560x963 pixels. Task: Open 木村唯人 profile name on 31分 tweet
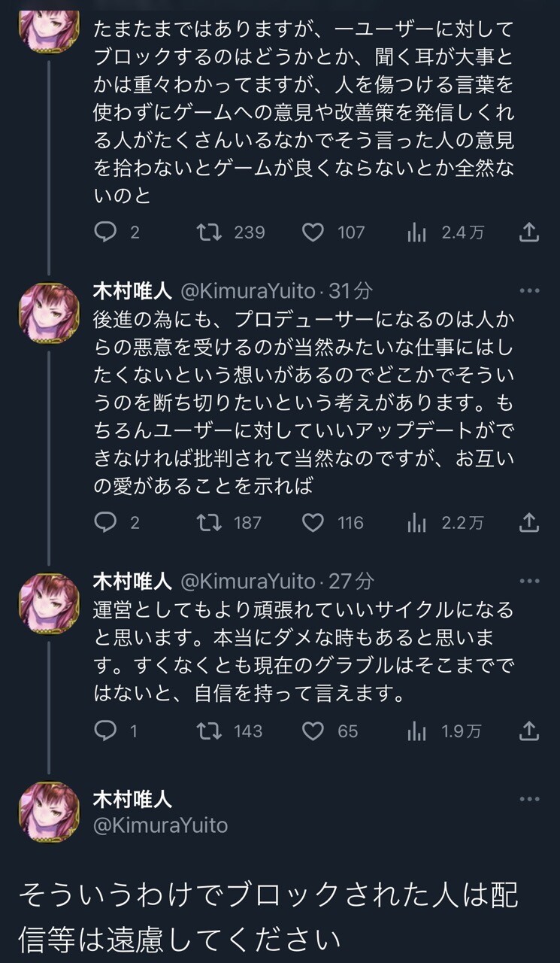(x=132, y=290)
